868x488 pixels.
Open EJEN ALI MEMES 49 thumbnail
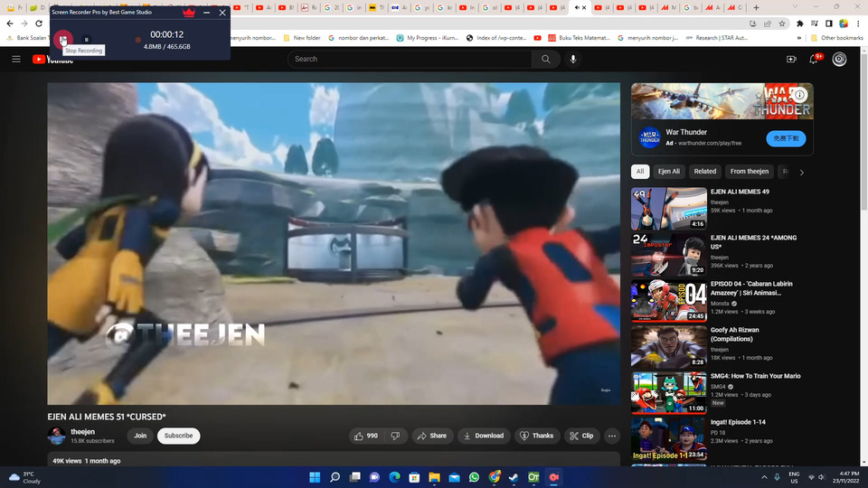coord(669,209)
